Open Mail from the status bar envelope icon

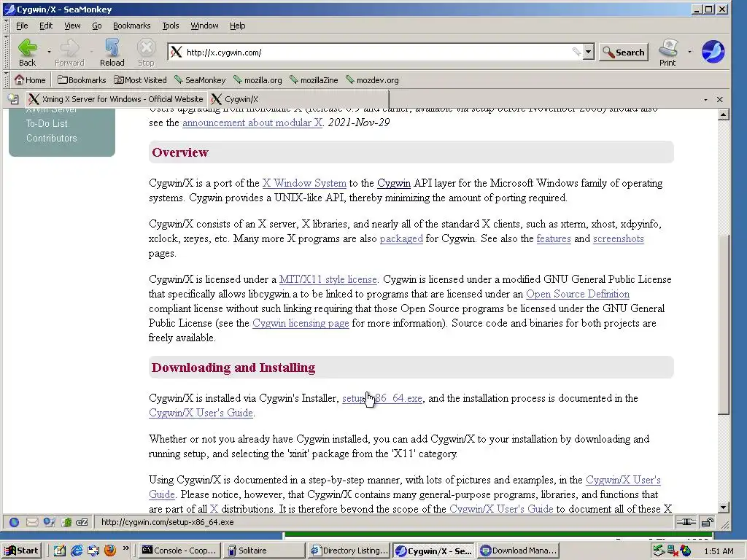(32, 522)
